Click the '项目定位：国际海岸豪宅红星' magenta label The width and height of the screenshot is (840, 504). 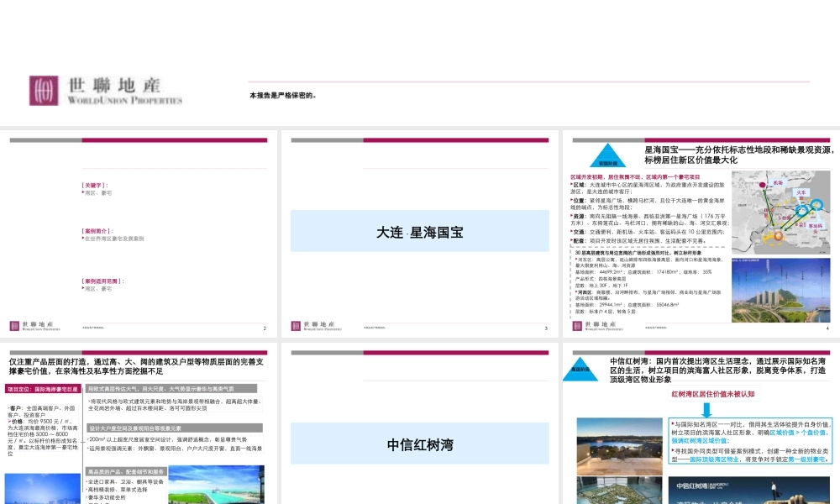coord(42,389)
